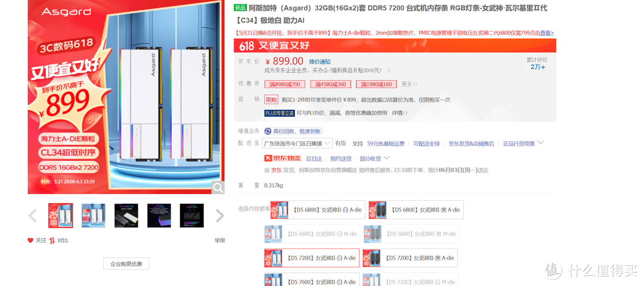The image size is (644, 286).
Task: Click 京东发货&店铺售后 link
Action: [471, 144]
